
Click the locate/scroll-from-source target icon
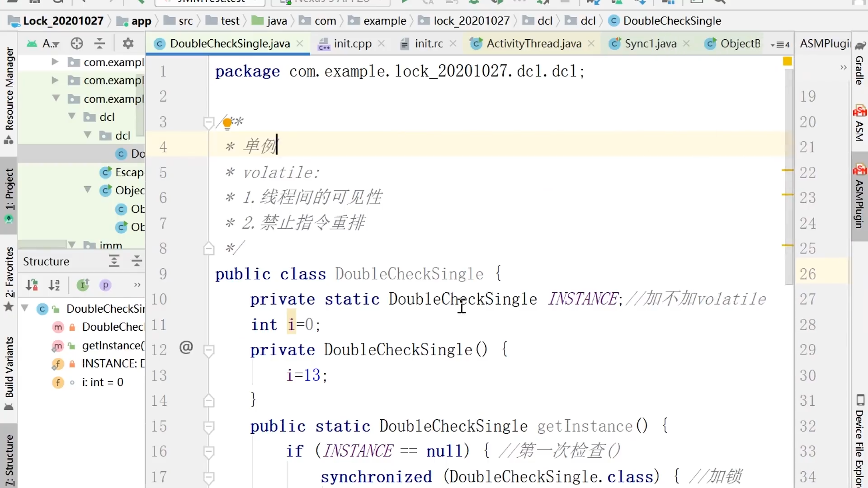point(77,43)
